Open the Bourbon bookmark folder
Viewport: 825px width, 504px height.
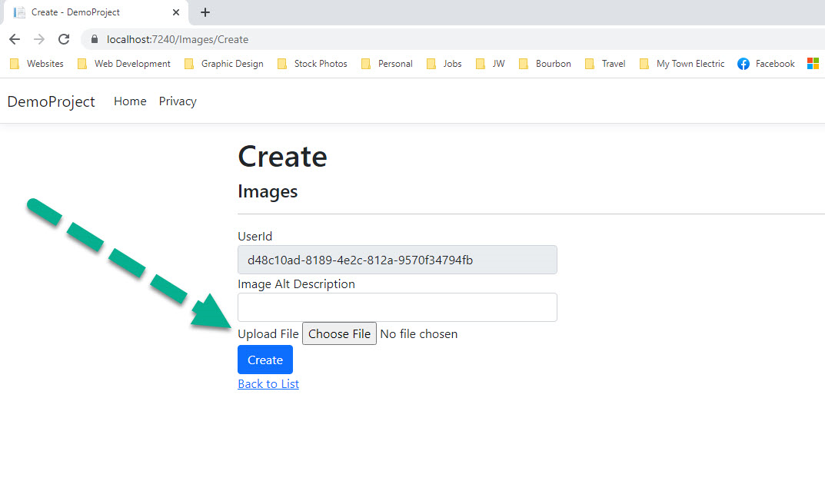545,64
